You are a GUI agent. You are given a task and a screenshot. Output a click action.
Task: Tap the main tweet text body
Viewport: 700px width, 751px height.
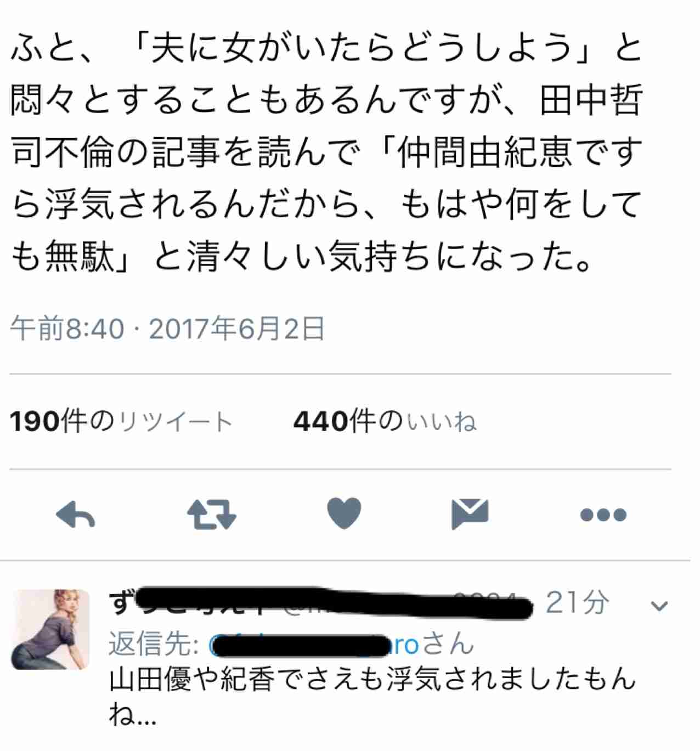click(x=327, y=153)
